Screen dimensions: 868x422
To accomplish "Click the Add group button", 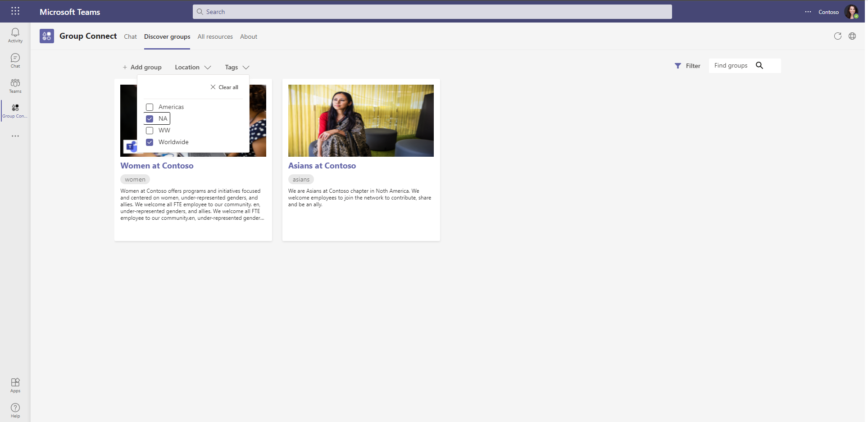I will pos(142,67).
